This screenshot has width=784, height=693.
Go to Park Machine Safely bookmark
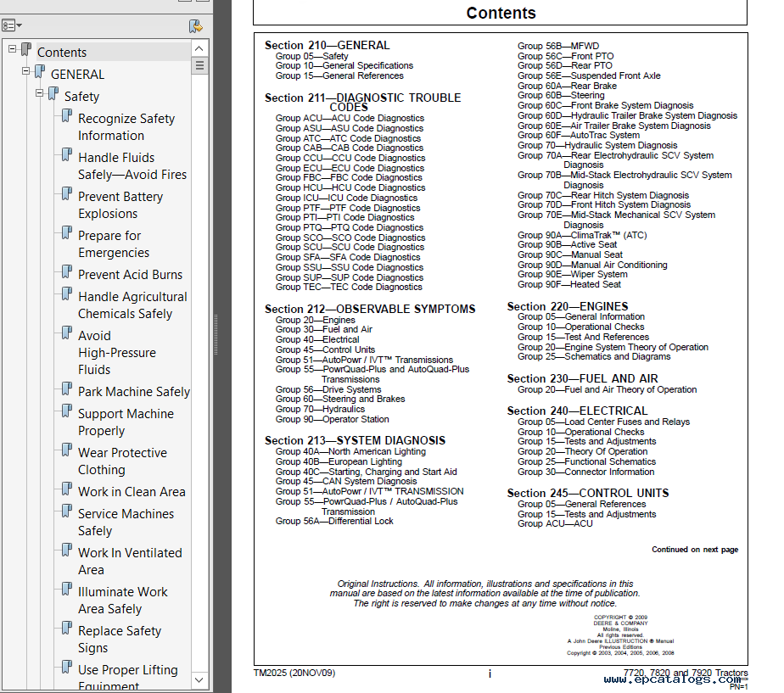pyautogui.click(x=134, y=392)
